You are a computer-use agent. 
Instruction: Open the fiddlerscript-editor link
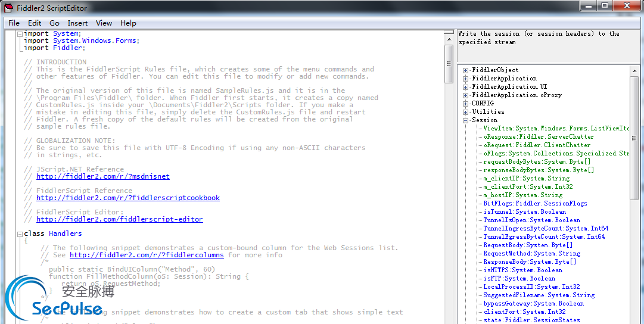coord(120,219)
